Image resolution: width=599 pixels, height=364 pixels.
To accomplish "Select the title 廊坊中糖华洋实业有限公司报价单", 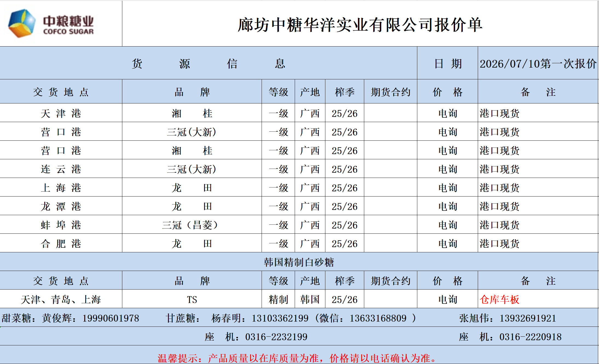I will point(360,25).
